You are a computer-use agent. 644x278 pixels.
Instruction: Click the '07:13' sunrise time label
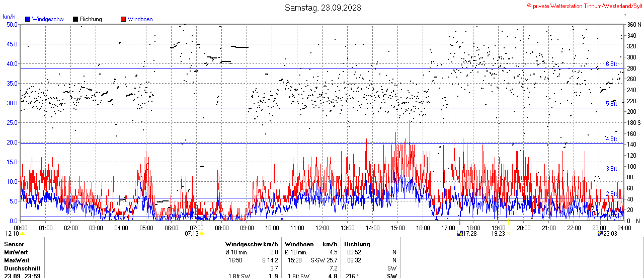coord(192,234)
